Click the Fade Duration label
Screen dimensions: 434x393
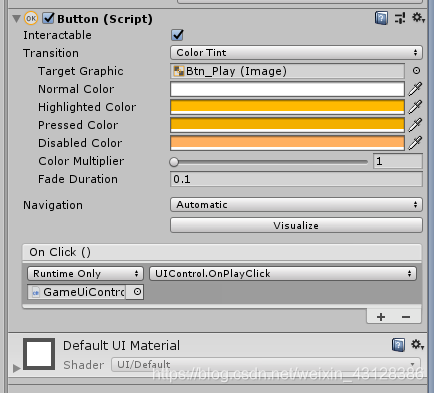click(78, 179)
